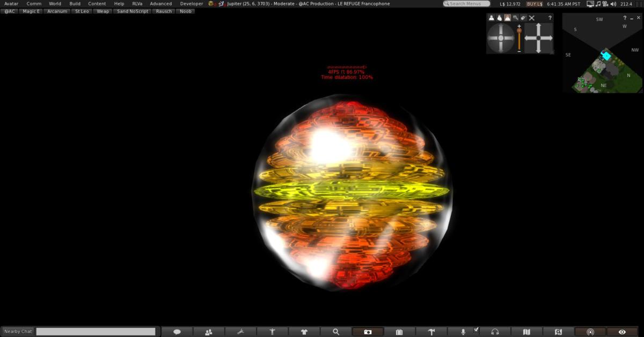This screenshot has width=644, height=337.
Task: Open the Noob favorites landmark
Action: 186,11
